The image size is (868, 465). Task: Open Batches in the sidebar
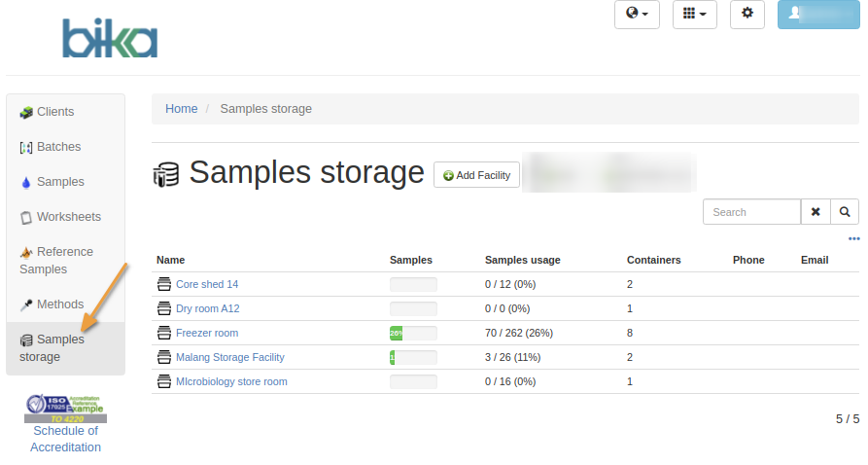pyautogui.click(x=58, y=147)
